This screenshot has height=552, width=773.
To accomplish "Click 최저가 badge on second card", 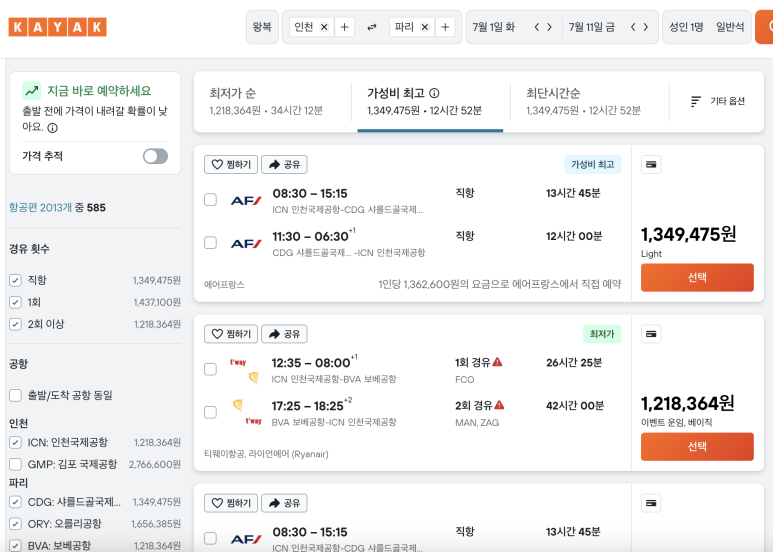I will (602, 334).
